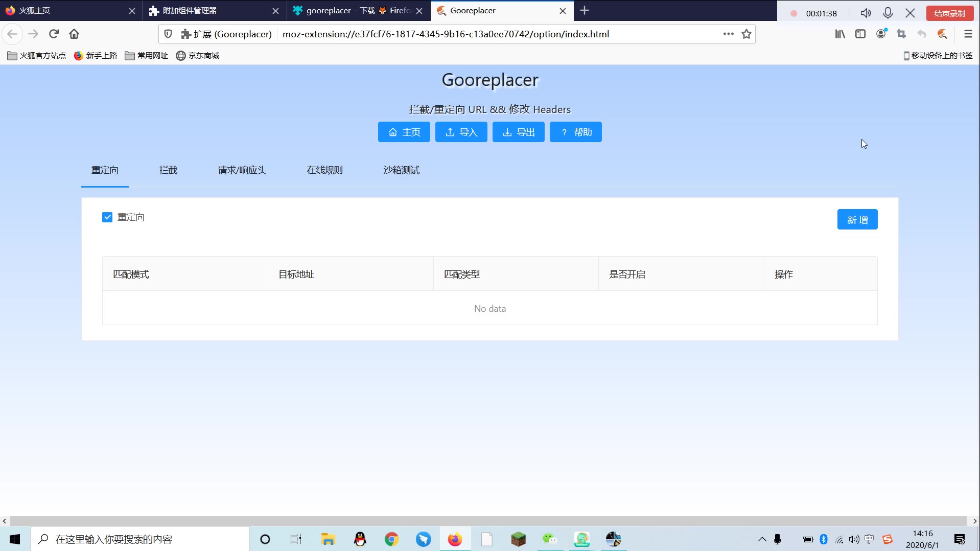The image size is (980, 551).
Task: Open 常用网址 bookmark folder
Action: tap(147, 56)
